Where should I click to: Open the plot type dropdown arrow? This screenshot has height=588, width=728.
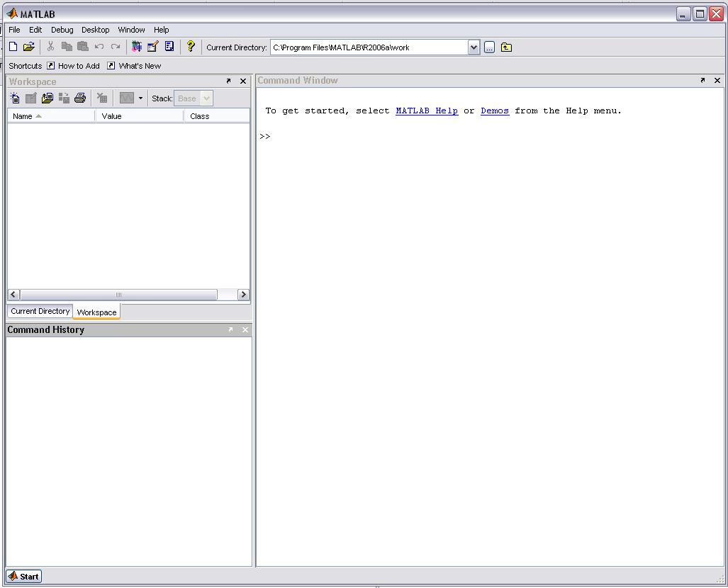tap(140, 98)
